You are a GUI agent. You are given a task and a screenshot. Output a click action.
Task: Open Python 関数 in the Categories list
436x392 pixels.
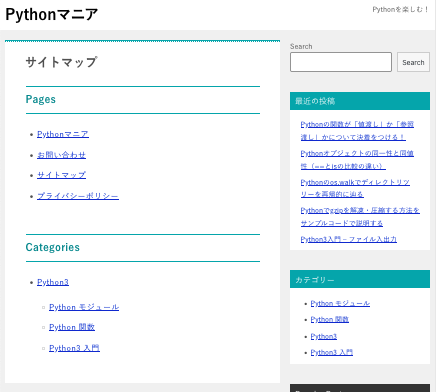72,327
